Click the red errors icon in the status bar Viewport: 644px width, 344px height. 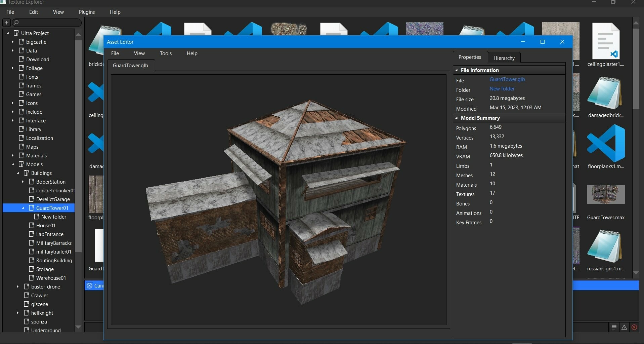pyautogui.click(x=634, y=327)
